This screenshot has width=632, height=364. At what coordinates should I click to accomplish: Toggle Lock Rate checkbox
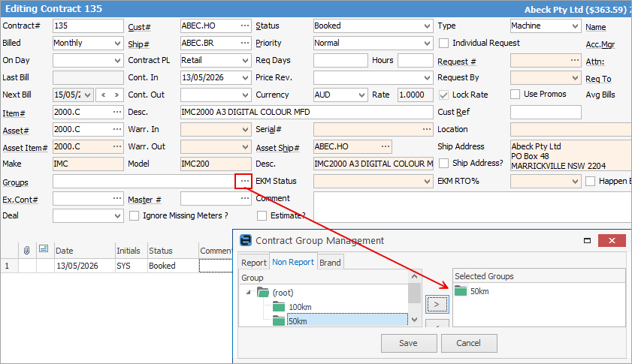(x=443, y=95)
